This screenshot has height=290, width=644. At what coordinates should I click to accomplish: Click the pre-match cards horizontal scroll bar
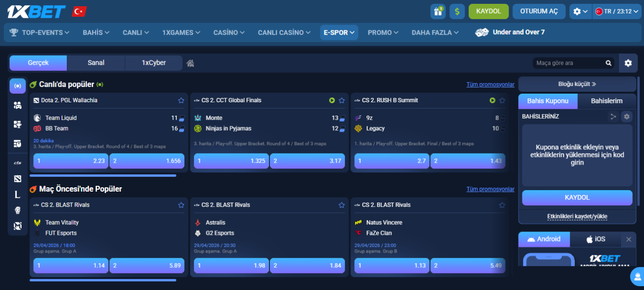(x=103, y=280)
